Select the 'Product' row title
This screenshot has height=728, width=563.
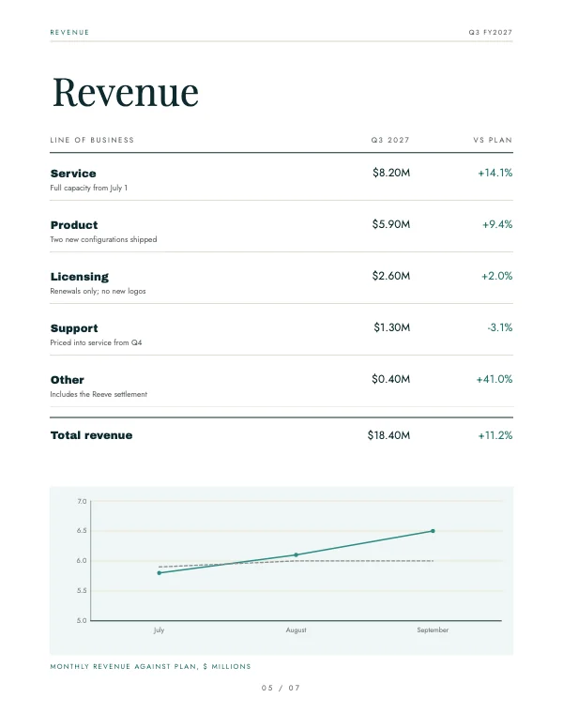point(74,225)
